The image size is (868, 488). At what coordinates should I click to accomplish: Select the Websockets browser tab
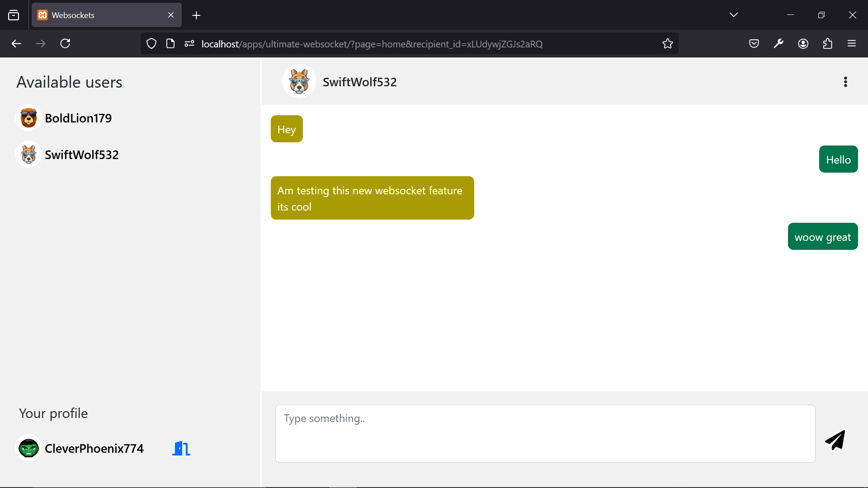[90, 15]
